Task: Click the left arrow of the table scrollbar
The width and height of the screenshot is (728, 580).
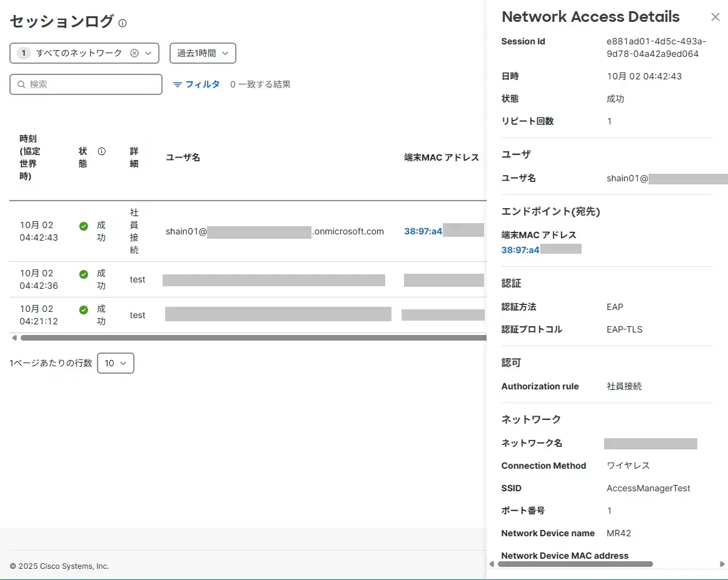Action: click(x=14, y=338)
